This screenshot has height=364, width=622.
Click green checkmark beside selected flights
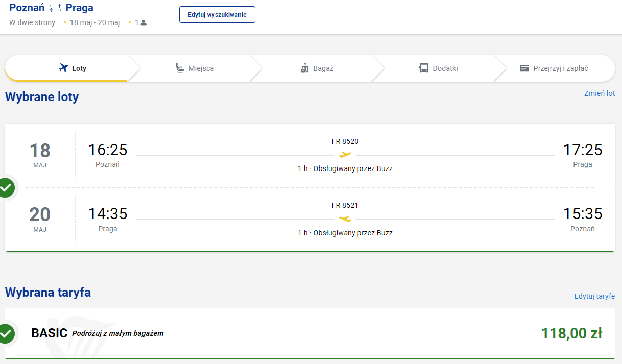coord(6,188)
